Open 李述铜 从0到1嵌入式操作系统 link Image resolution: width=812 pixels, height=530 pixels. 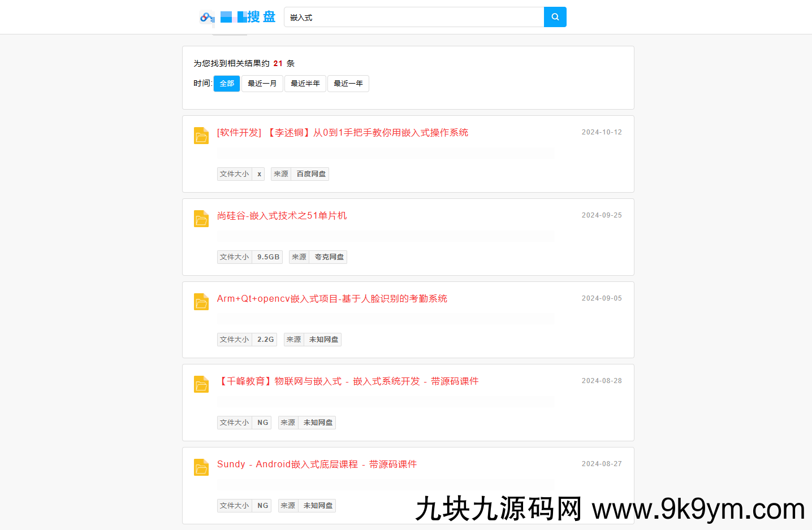pyautogui.click(x=343, y=133)
